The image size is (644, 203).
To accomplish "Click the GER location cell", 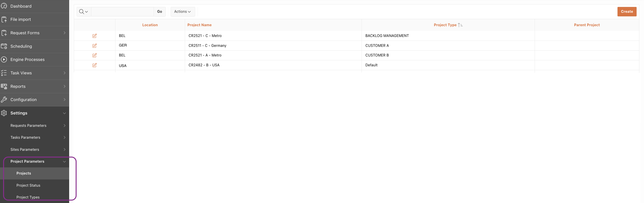I will 150,45.
